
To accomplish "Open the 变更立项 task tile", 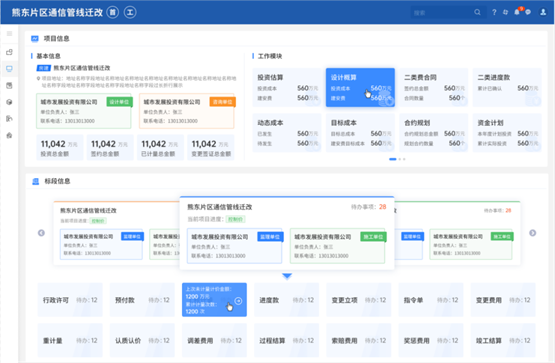I will tap(359, 300).
